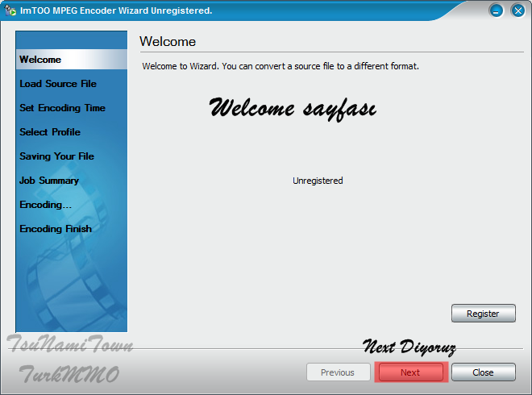Image resolution: width=532 pixels, height=395 pixels.
Task: Select the Encoding... step in sidebar
Action: click(45, 205)
